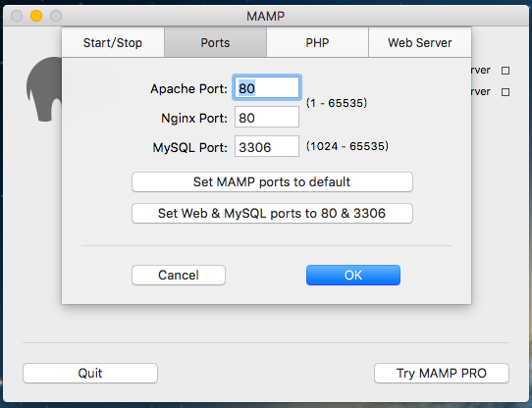The width and height of the screenshot is (532, 408).
Task: Click the Nginx Port label
Action: [194, 119]
